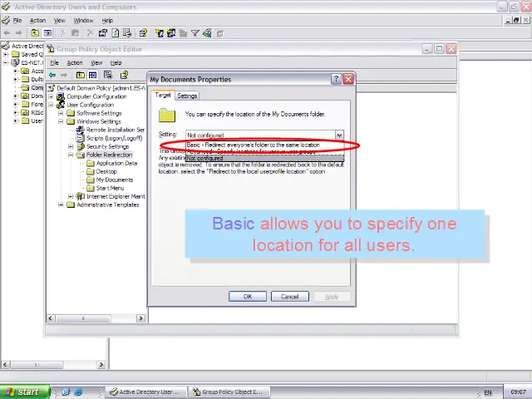Open Window menu in Active Directory Users

pyautogui.click(x=83, y=21)
